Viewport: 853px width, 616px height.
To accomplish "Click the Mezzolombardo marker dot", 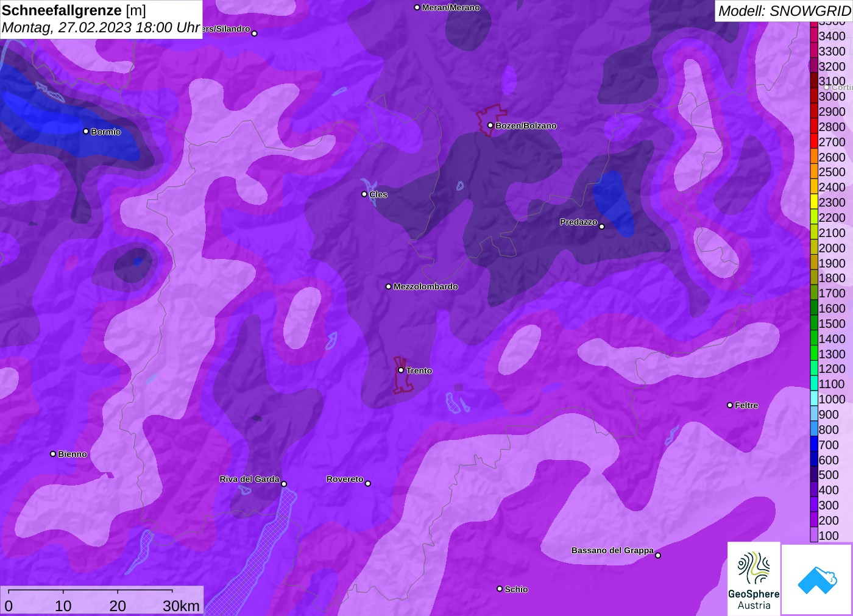I will tap(389, 286).
